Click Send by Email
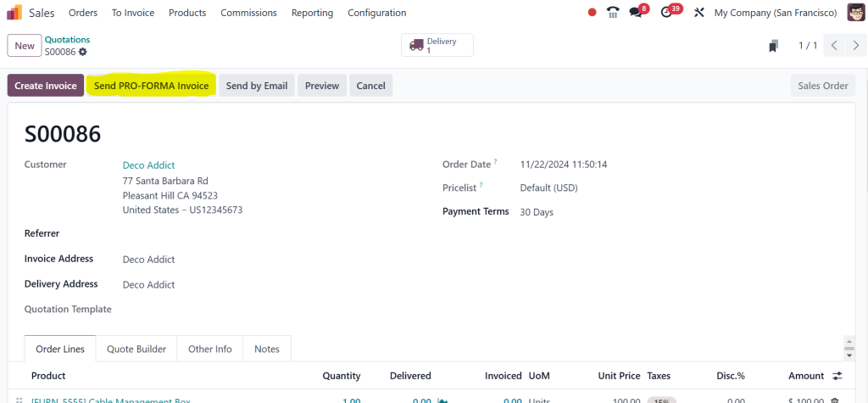The width and height of the screenshot is (868, 403). pos(256,86)
